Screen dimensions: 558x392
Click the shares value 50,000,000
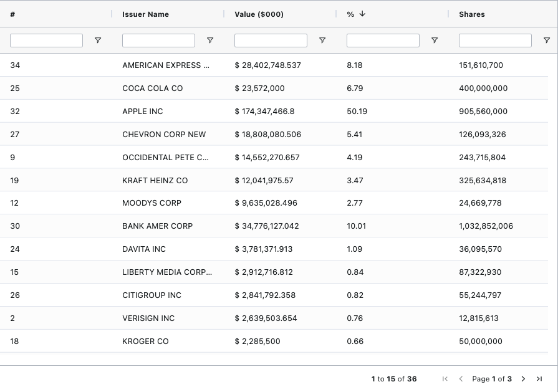(x=481, y=342)
